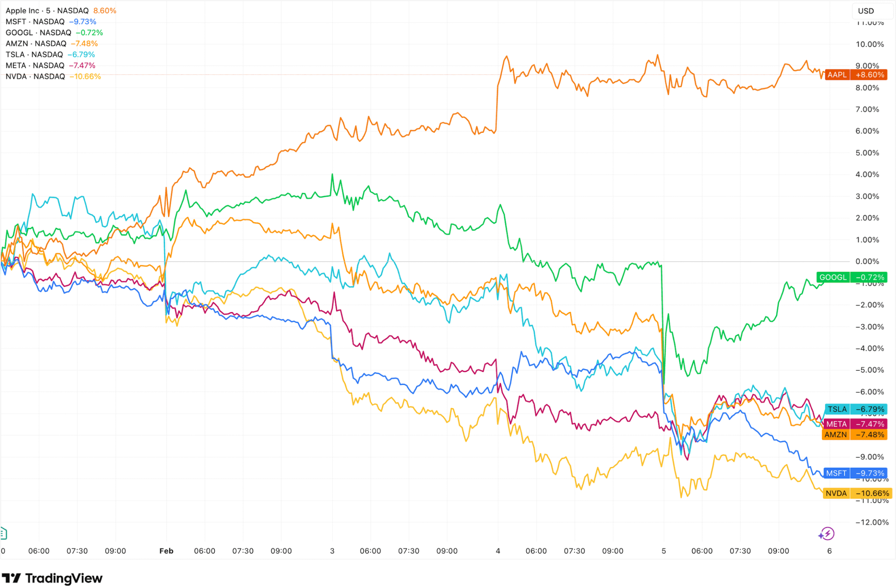This screenshot has height=588, width=896.
Task: Select the MSFT · NASDAQ legend entry
Action: pyautogui.click(x=35, y=22)
